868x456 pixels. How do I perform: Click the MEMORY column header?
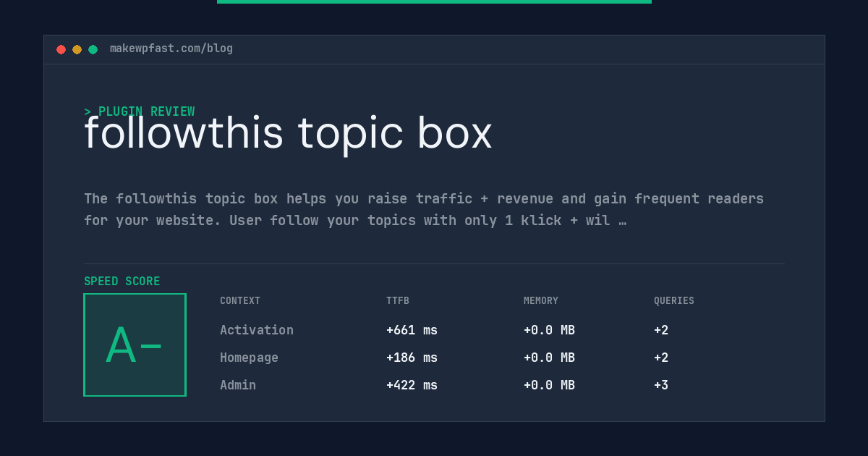coord(541,301)
